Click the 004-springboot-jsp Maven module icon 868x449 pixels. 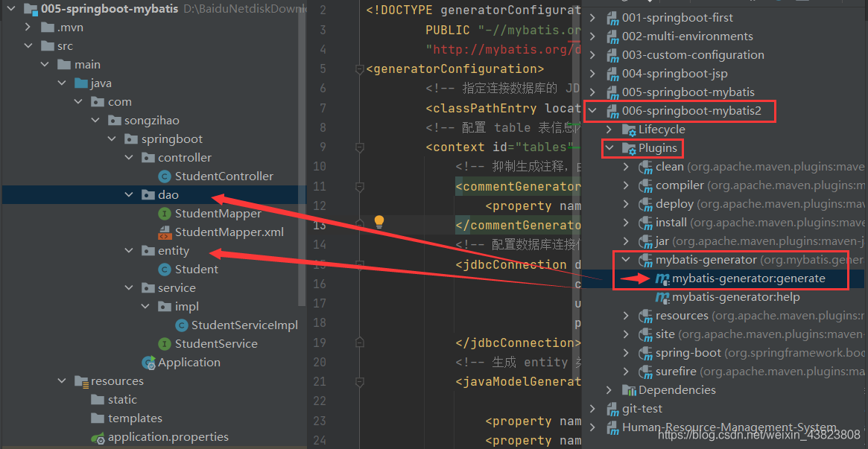612,74
